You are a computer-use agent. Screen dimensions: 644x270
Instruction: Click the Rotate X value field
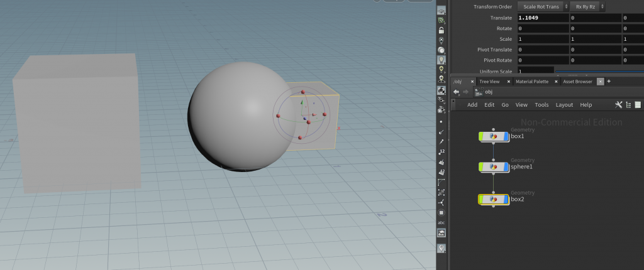click(543, 29)
